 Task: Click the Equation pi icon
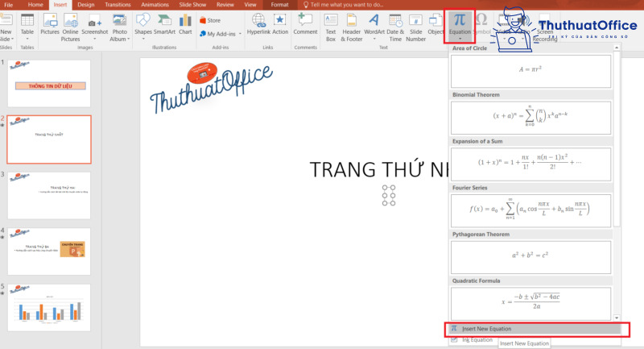click(x=460, y=19)
